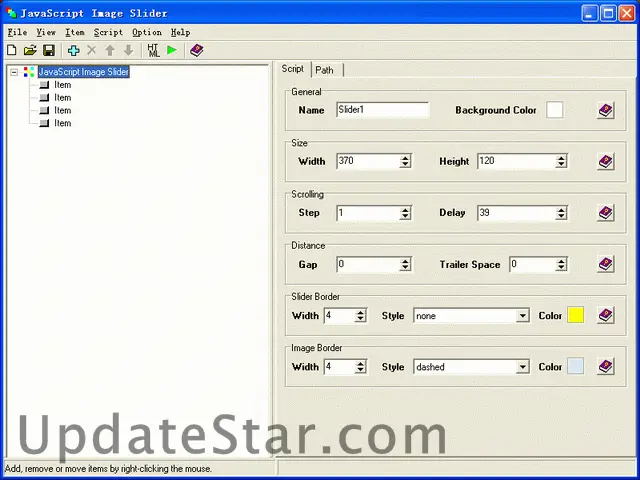This screenshot has height=480, width=640.
Task: Open the Script menu
Action: [x=108, y=32]
